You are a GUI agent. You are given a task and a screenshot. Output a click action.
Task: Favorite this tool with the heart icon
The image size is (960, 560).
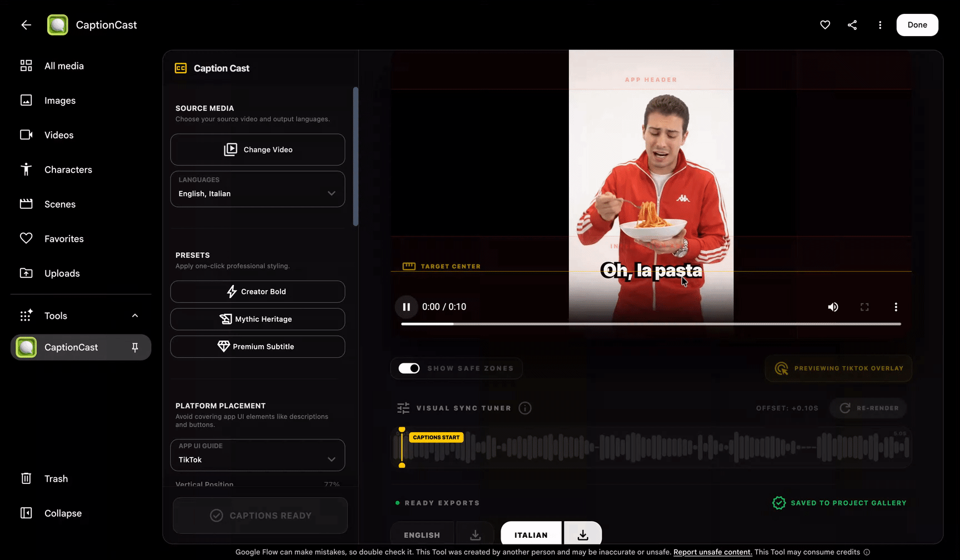(x=825, y=25)
